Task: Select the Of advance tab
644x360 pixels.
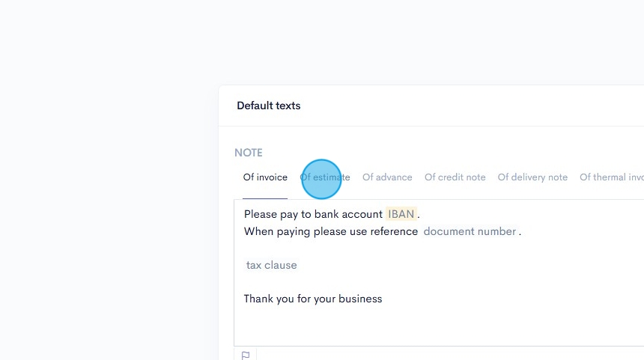Action: click(387, 177)
